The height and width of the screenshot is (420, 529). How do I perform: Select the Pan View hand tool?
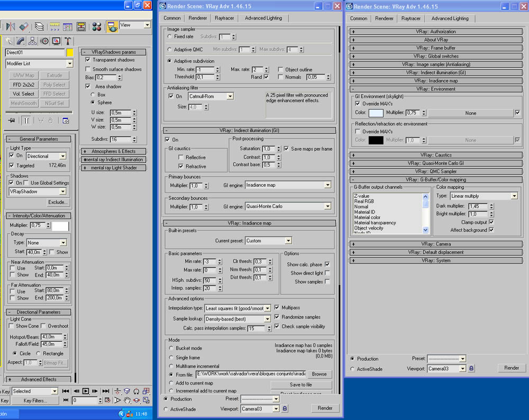pos(127,400)
